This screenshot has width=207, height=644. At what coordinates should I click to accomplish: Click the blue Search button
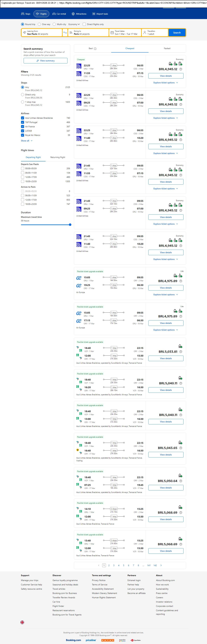click(x=177, y=33)
